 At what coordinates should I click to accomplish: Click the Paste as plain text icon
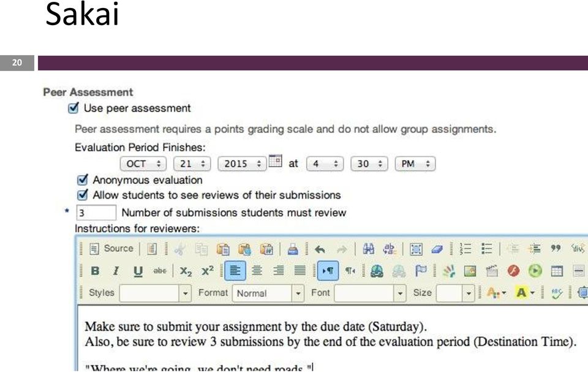(244, 249)
